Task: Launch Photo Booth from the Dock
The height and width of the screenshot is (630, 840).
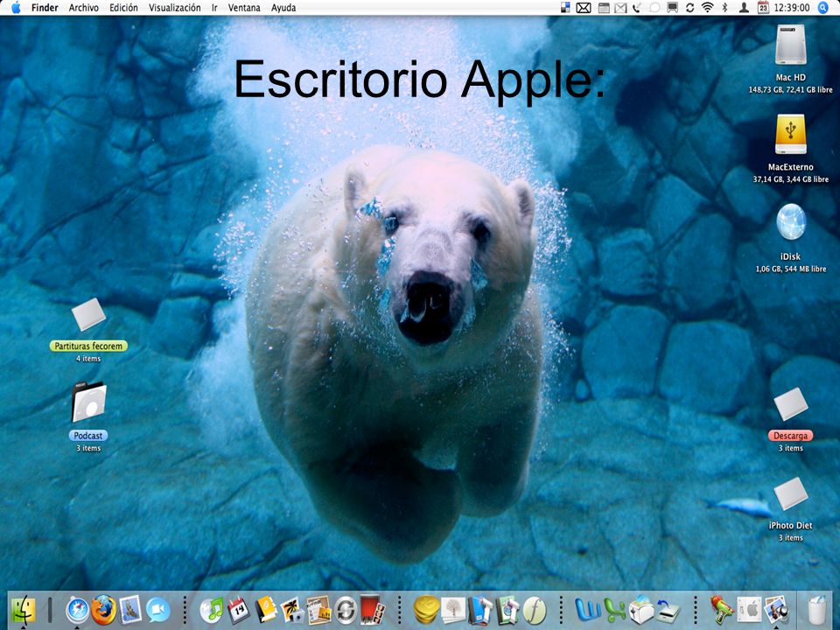Action: pyautogui.click(x=373, y=610)
